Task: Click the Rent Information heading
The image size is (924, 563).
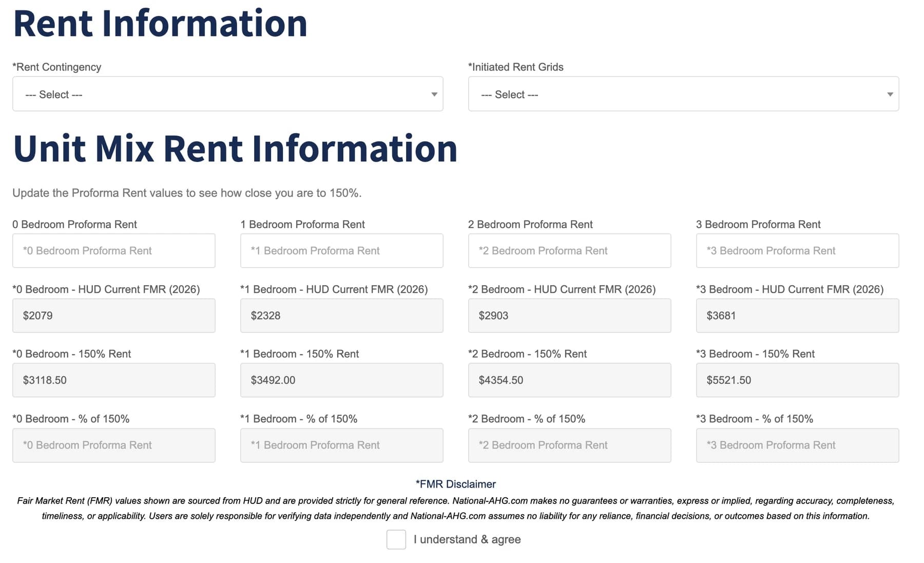Action: click(x=160, y=24)
